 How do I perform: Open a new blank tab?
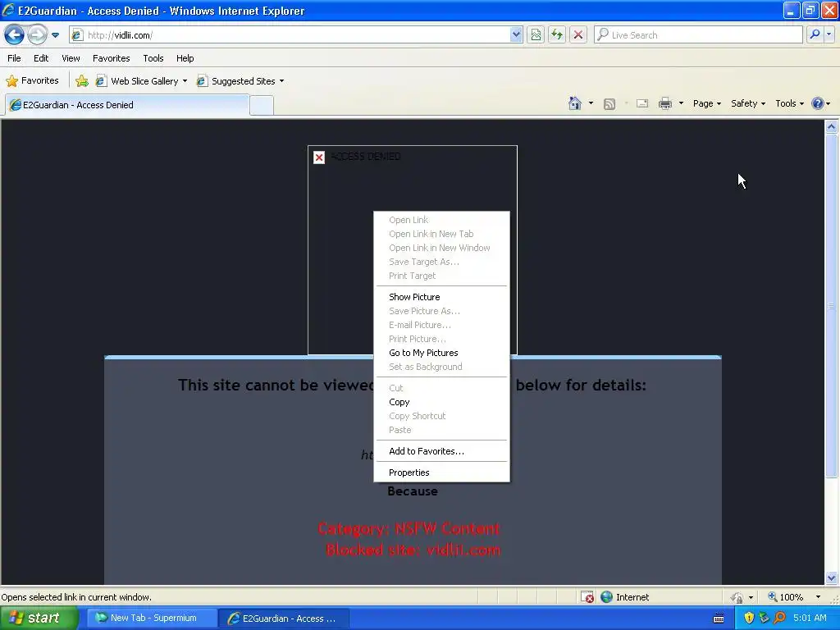click(262, 106)
